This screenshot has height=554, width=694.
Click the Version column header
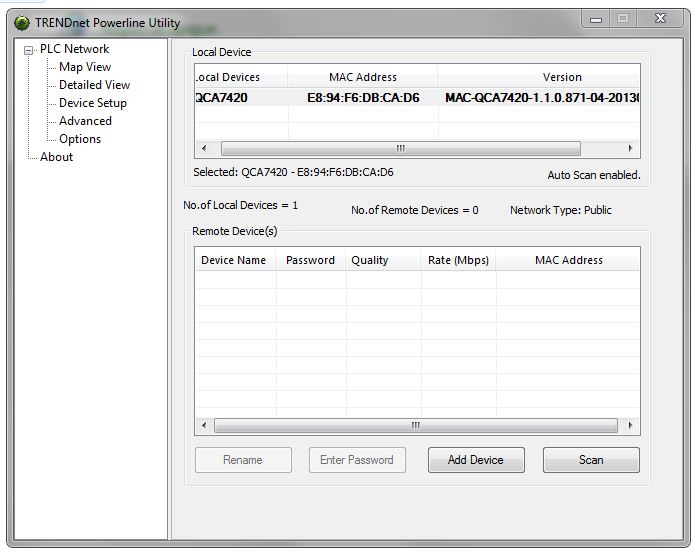pyautogui.click(x=539, y=77)
